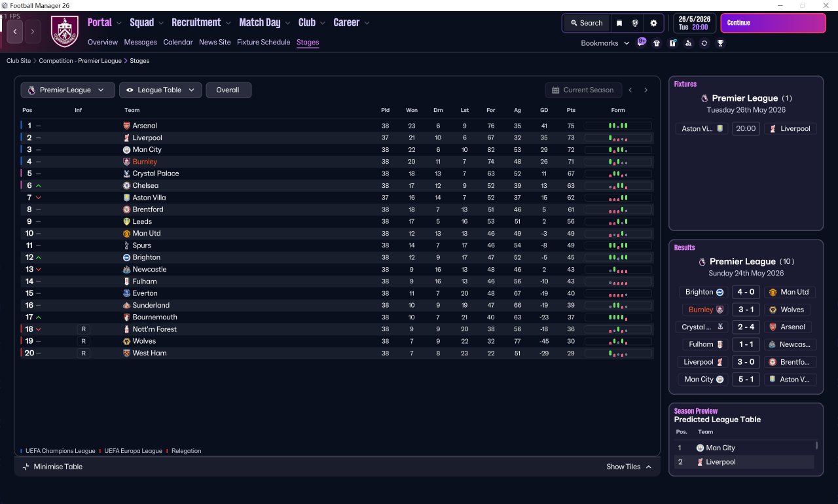Go forward using the right arrow button
838x504 pixels.
pos(33,31)
